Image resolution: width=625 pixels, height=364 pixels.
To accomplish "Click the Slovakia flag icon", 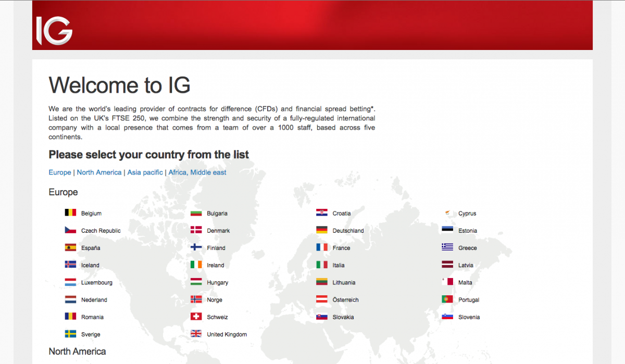I will [322, 316].
